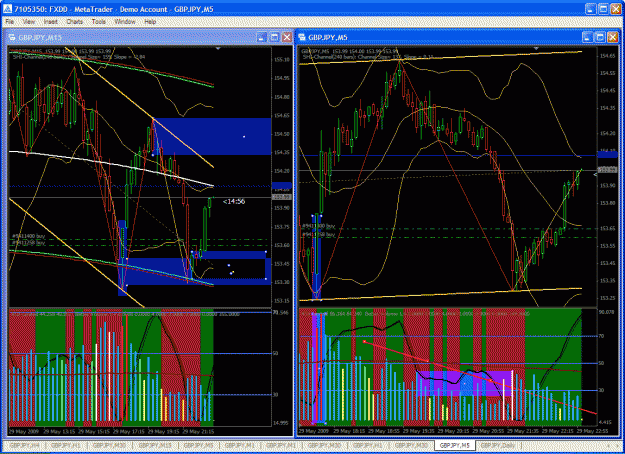Screen dimensions: 625x454
Task: Open the Charts menu
Action: click(x=75, y=22)
